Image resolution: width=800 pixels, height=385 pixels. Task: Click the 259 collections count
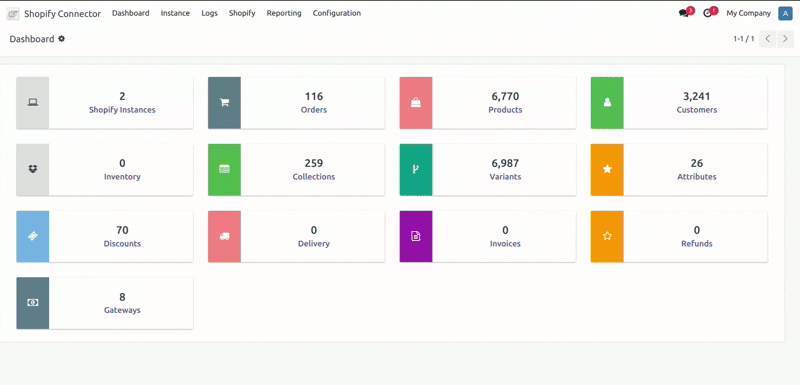(314, 163)
